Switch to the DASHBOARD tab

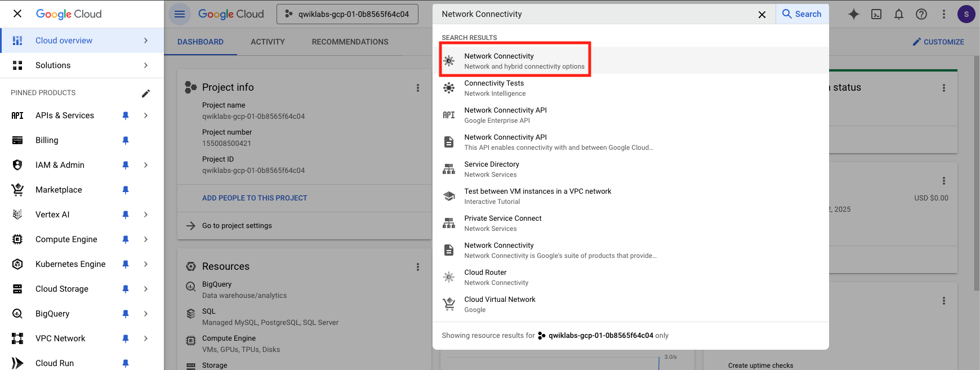201,42
